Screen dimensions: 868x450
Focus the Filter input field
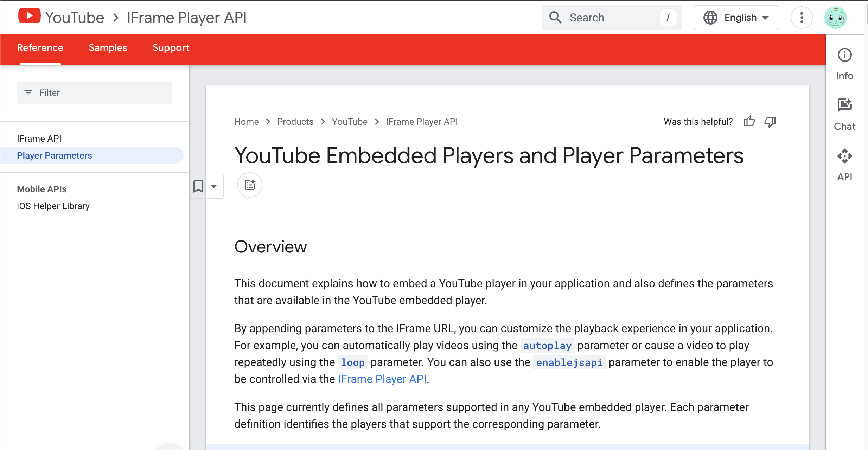95,93
